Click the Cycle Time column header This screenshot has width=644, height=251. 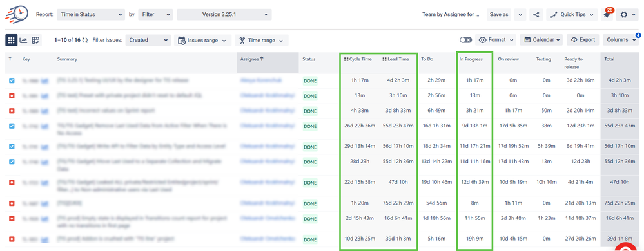[x=358, y=59]
